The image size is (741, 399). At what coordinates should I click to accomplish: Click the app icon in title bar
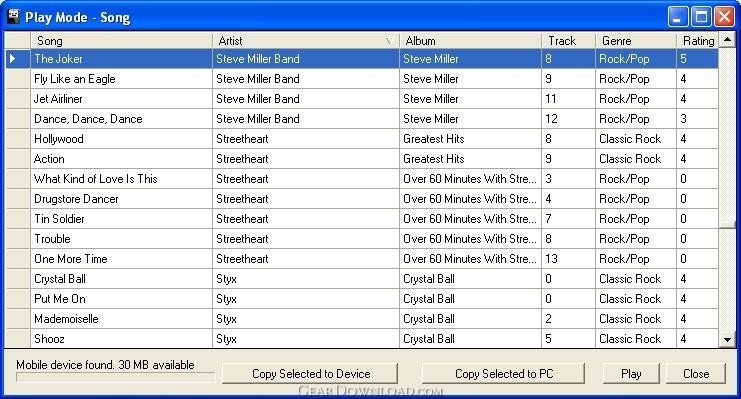pyautogui.click(x=13, y=17)
